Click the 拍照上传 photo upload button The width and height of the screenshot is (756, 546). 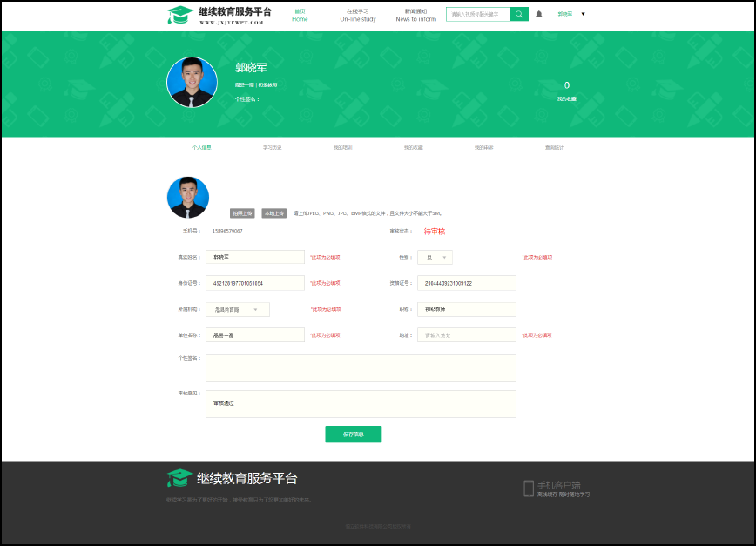[x=243, y=213]
